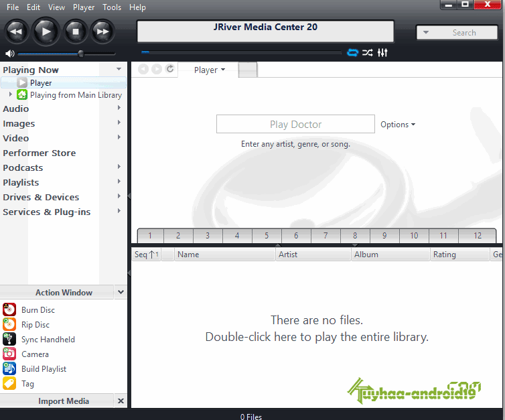
Task: Expand the Video section arrow
Action: (x=119, y=137)
